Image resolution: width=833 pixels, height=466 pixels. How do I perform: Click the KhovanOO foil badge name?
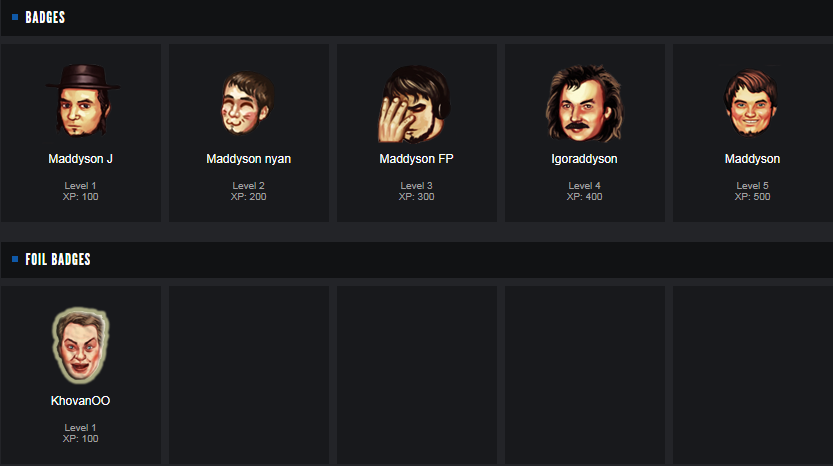click(x=80, y=401)
